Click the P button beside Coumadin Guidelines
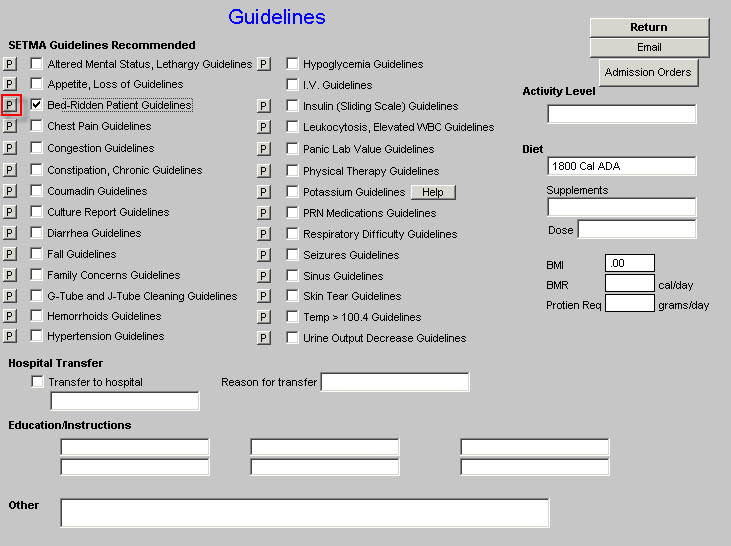 9,191
